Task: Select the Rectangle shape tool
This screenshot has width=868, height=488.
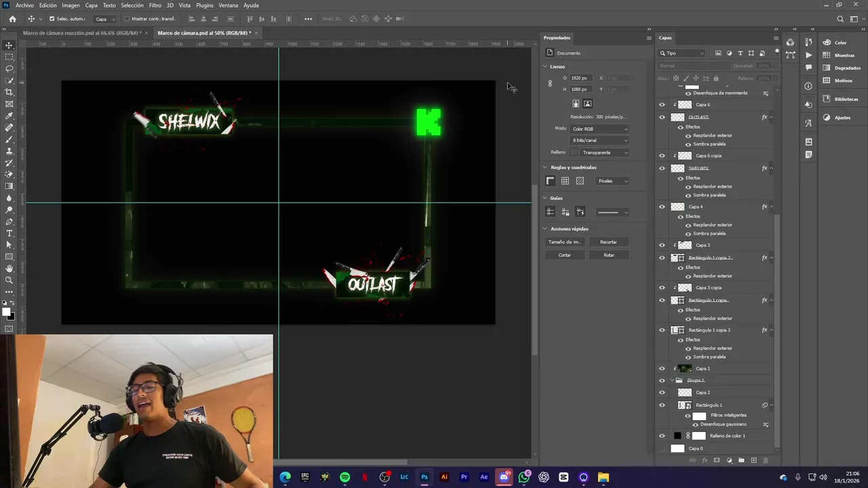Action: [9, 257]
